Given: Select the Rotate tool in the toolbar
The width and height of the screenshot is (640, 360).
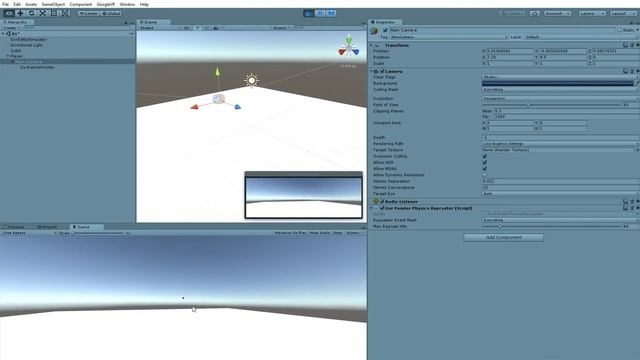Looking at the screenshot, I should (31, 13).
